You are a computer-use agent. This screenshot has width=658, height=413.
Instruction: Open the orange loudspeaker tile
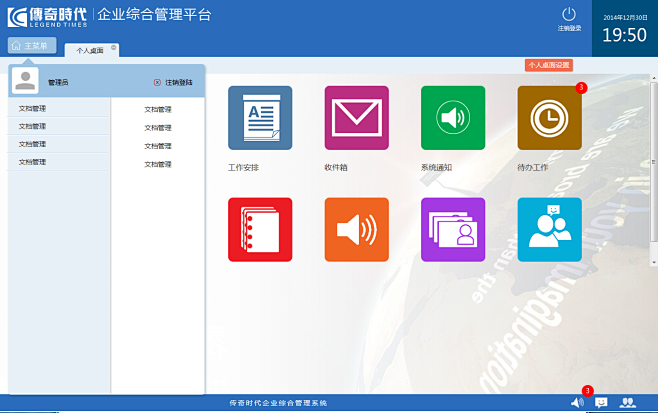[x=357, y=230]
